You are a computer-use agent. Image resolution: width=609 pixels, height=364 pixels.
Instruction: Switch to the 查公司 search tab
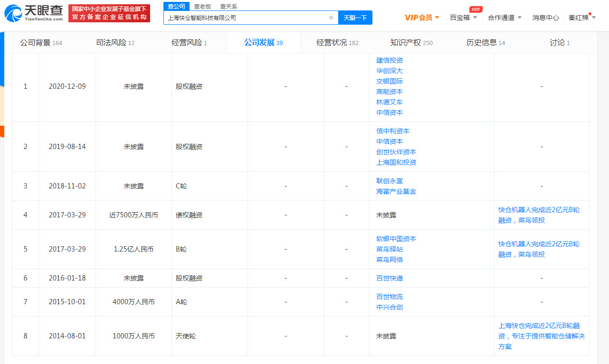point(177,6)
